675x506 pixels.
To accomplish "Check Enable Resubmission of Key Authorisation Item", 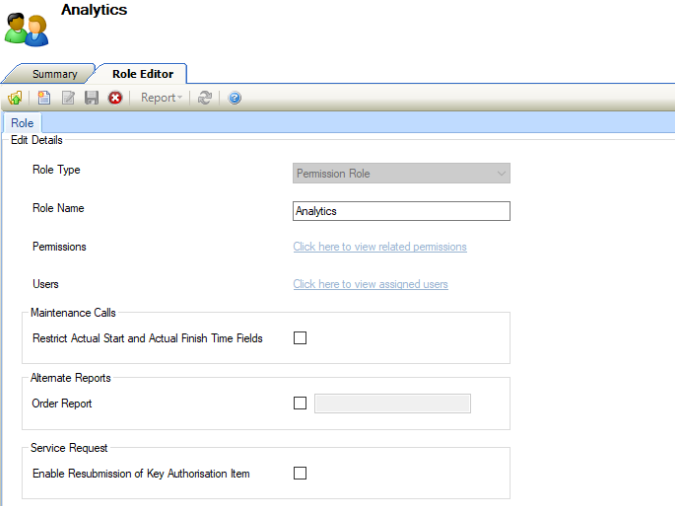I will pos(300,473).
